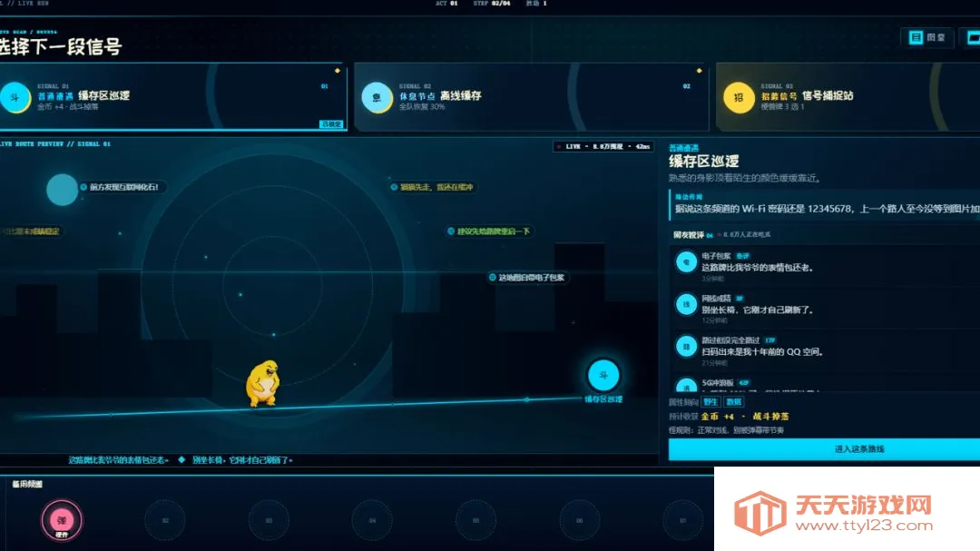Click the 息 rest node icon on SIGNAL 02
Viewport: 980px width, 551px height.
(377, 97)
